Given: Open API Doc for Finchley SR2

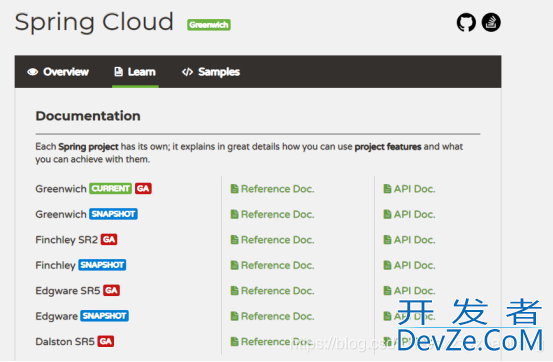Looking at the screenshot, I should tap(409, 240).
